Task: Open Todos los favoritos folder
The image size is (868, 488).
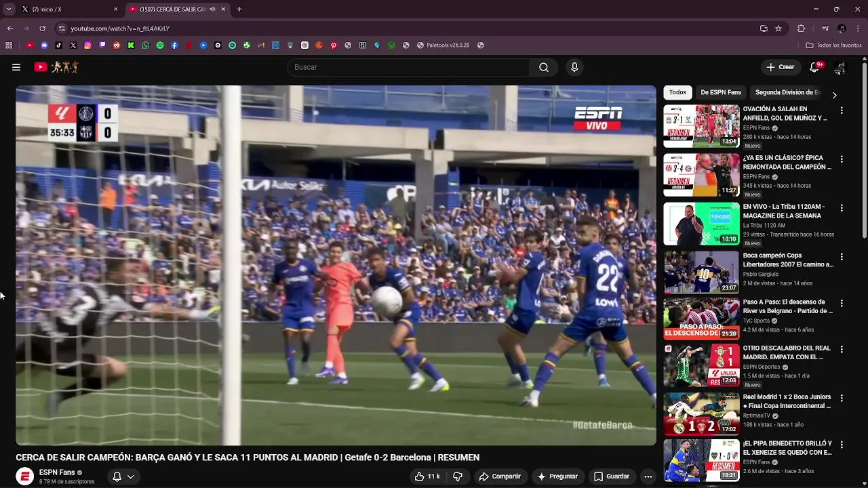Action: pos(833,45)
